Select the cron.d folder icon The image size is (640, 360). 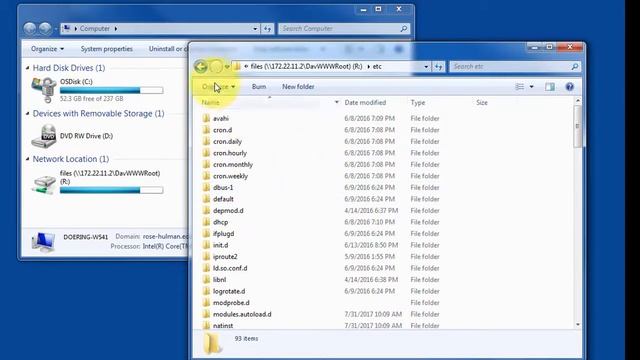click(x=207, y=130)
